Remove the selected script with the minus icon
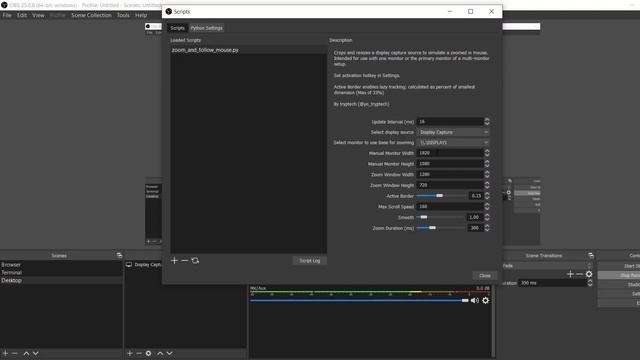 [x=185, y=260]
